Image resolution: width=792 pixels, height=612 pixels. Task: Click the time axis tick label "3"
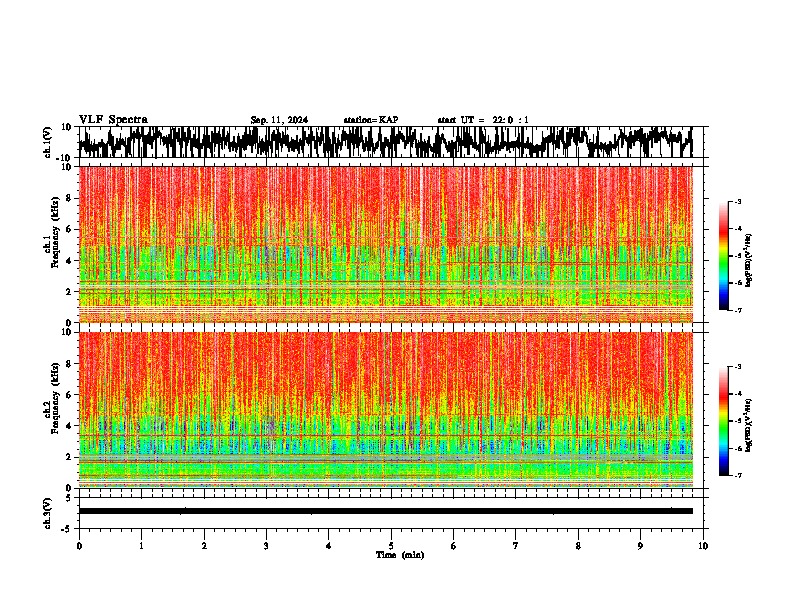pos(266,546)
